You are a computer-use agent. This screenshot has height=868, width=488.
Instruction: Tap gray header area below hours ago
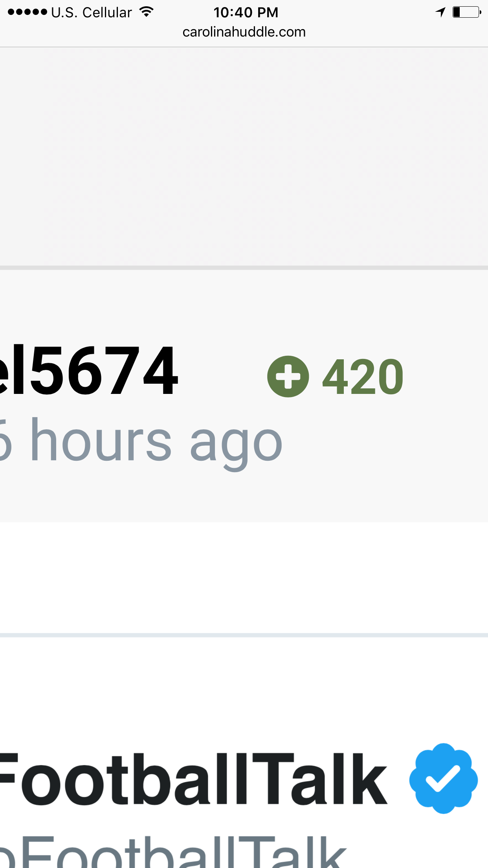[x=244, y=497]
